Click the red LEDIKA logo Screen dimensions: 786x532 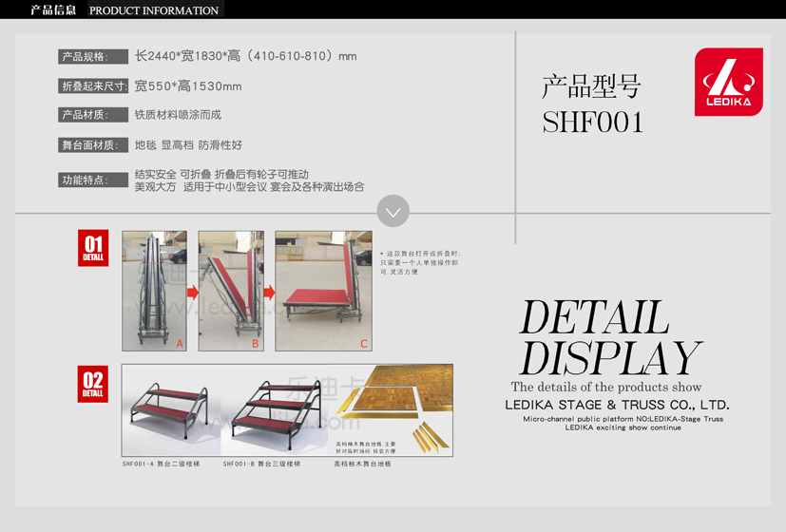point(729,82)
